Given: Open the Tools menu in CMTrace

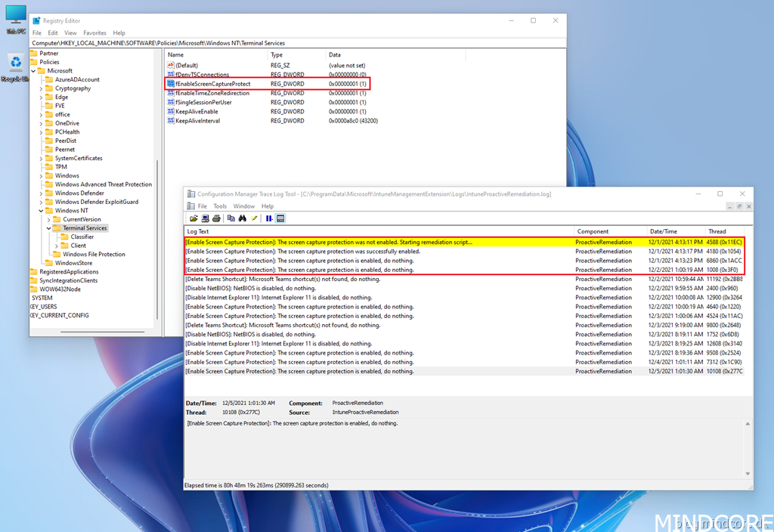Looking at the screenshot, I should point(220,206).
